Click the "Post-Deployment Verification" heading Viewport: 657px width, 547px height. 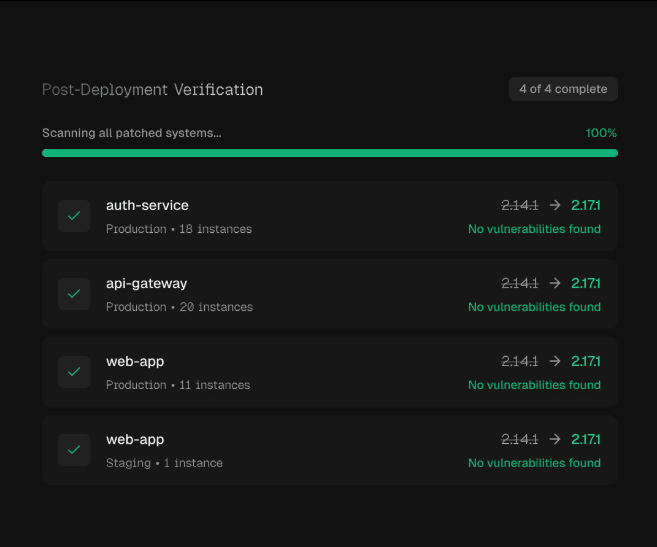point(152,90)
